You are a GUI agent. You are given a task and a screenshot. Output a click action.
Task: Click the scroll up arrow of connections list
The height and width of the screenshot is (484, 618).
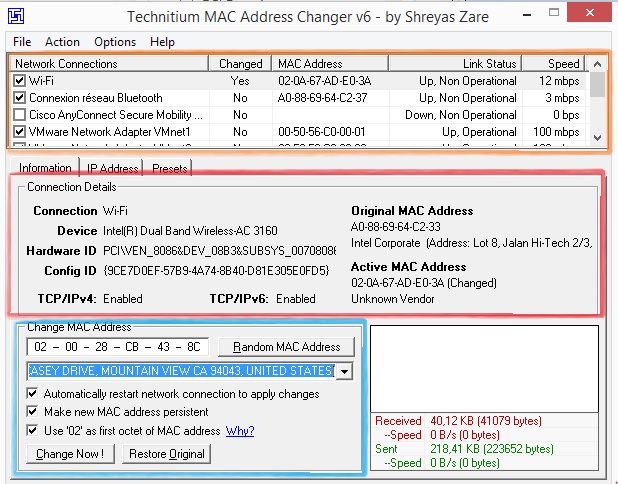598,64
